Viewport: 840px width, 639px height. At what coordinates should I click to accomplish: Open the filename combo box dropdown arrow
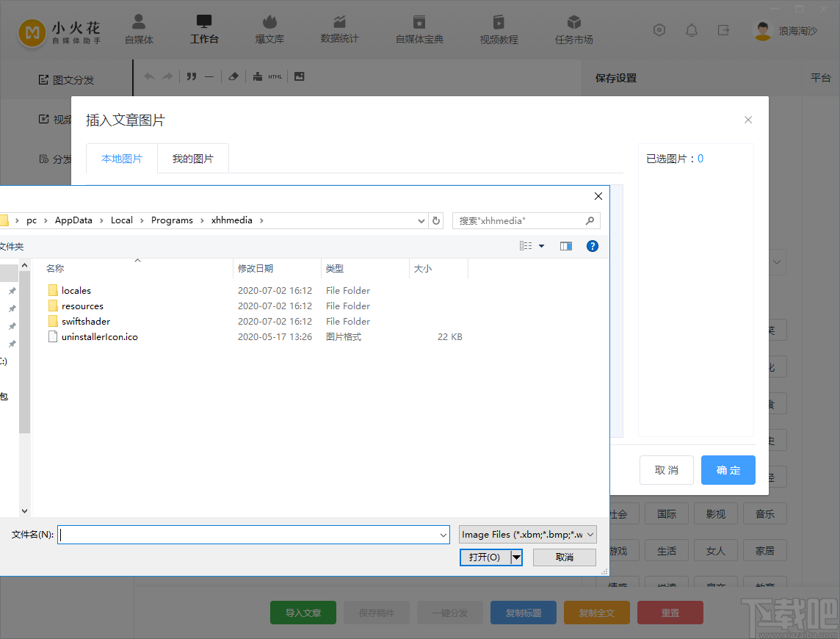click(443, 535)
